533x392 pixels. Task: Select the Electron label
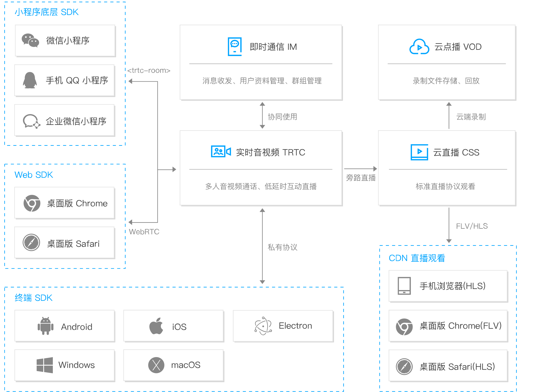click(295, 326)
